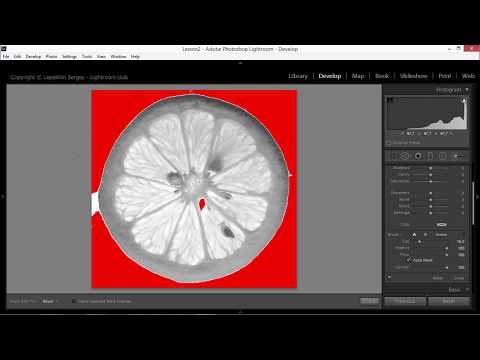Screen dimensions: 480x360
Task: Collapse the Histogram panel triangle
Action: pyautogui.click(x=467, y=90)
